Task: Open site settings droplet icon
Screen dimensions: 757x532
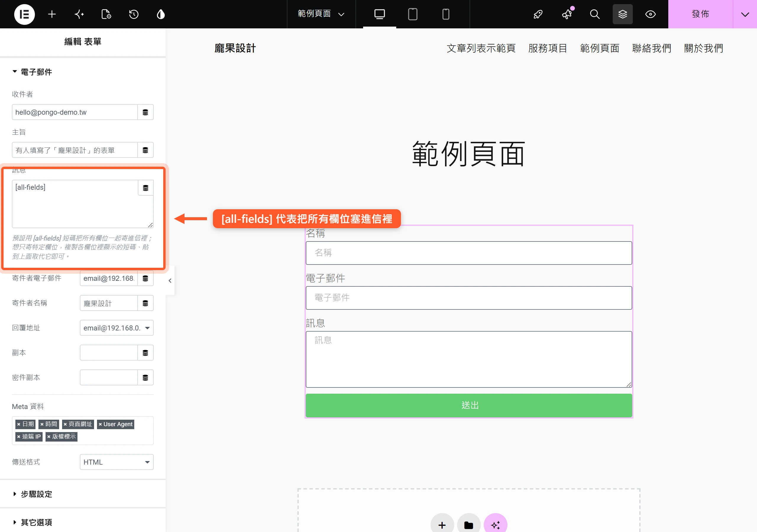Action: pos(161,14)
